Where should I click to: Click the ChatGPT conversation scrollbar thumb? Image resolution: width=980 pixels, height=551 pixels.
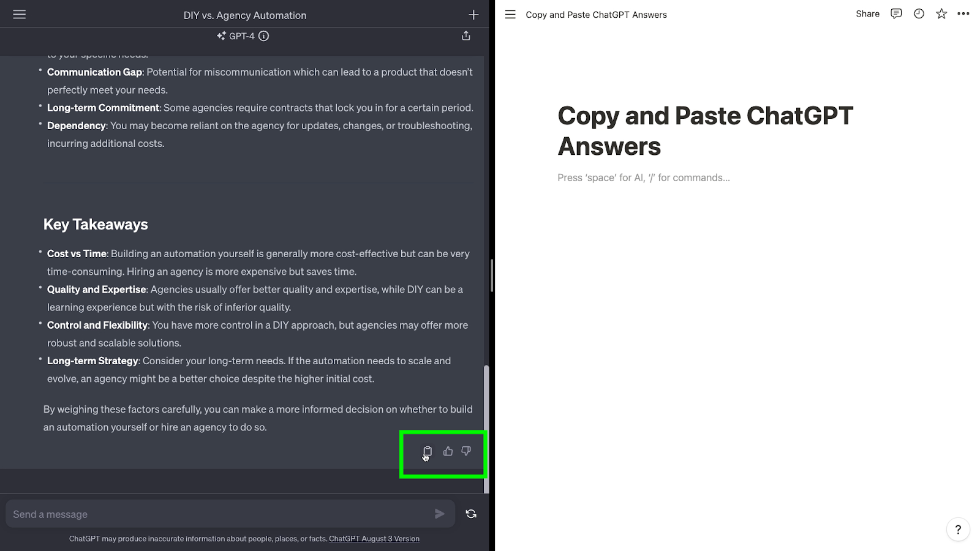click(x=486, y=429)
